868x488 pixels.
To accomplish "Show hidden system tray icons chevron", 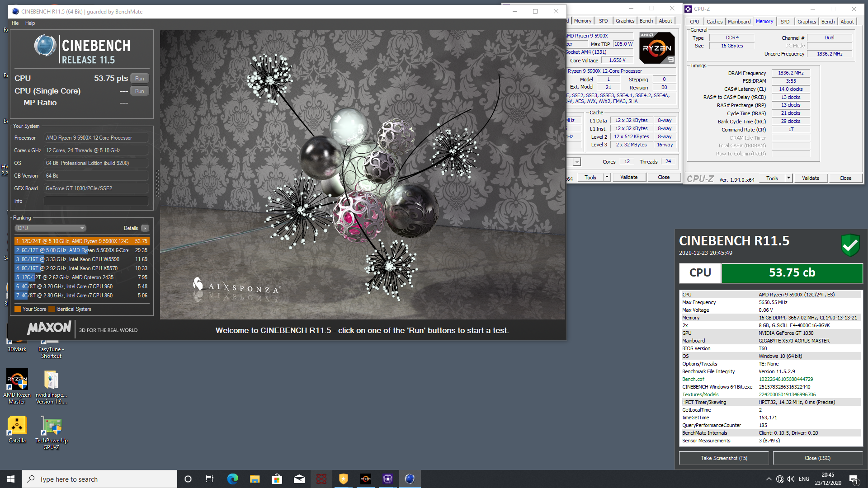I will coord(769,479).
